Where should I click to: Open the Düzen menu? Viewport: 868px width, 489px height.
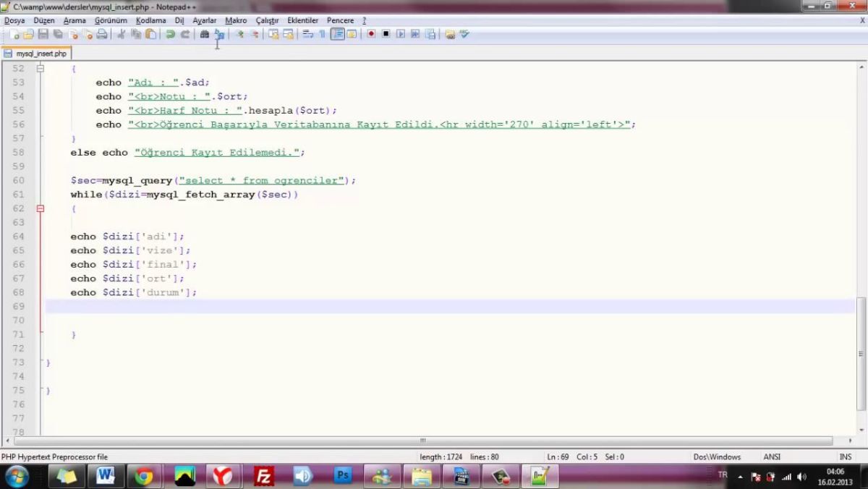43,20
